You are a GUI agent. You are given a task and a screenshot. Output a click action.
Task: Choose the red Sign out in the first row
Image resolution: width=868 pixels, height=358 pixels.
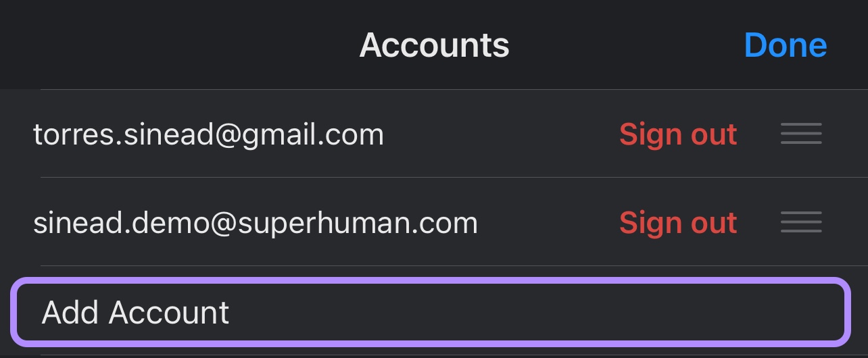click(678, 134)
